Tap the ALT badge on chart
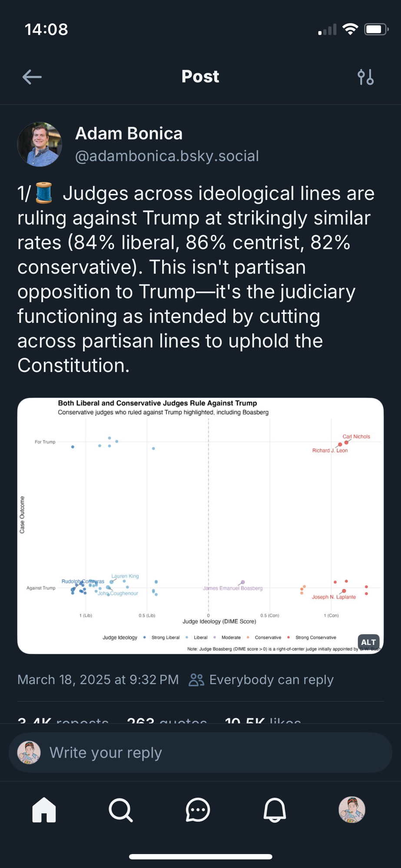 (x=368, y=642)
